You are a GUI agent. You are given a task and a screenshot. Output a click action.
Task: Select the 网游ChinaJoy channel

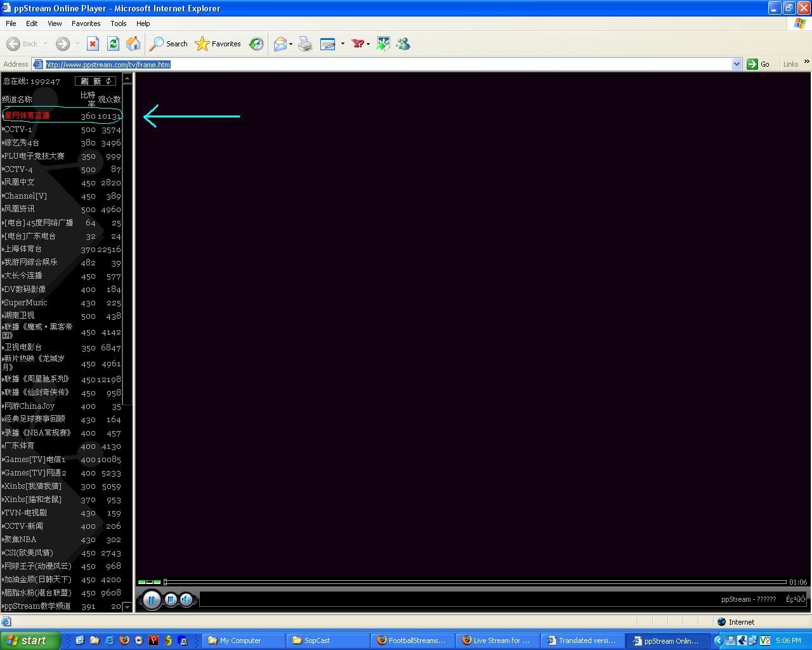tap(29, 406)
